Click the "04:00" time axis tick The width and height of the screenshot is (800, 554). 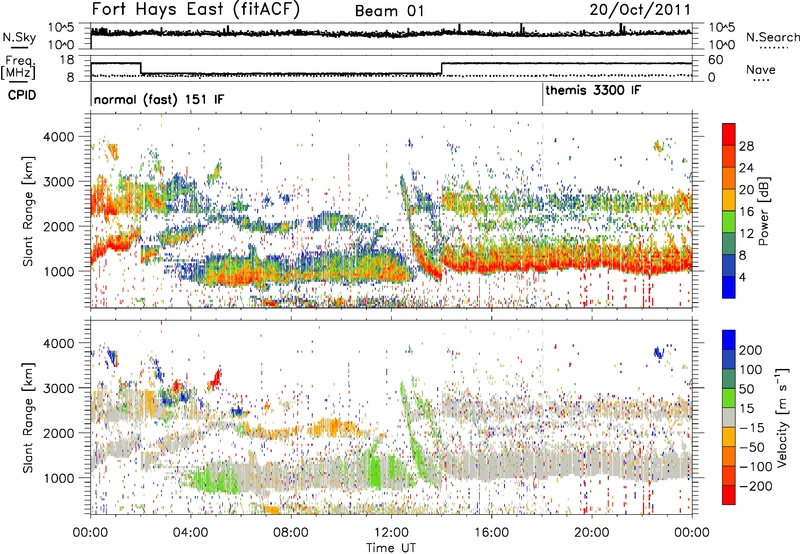point(191,533)
